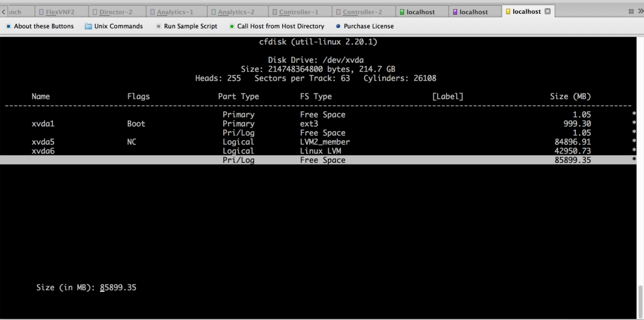The width and height of the screenshot is (644, 320).
Task: Click the Run Sample Script icon
Action: pos(159,26)
